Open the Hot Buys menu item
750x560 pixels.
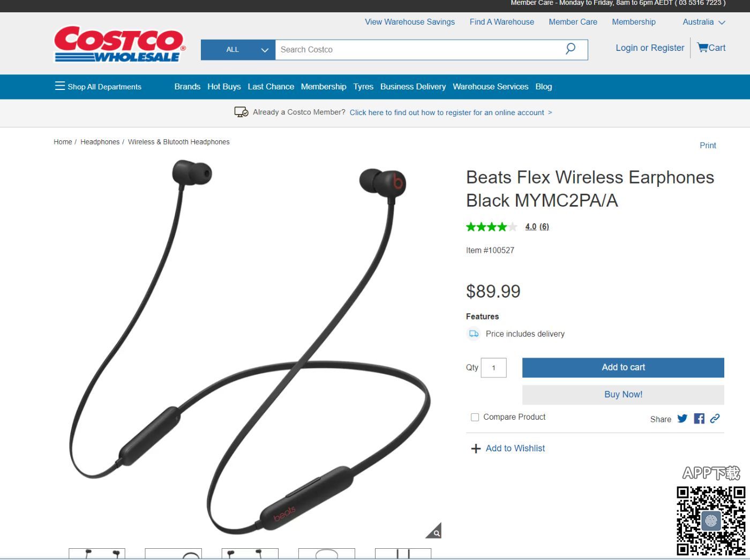click(x=224, y=86)
